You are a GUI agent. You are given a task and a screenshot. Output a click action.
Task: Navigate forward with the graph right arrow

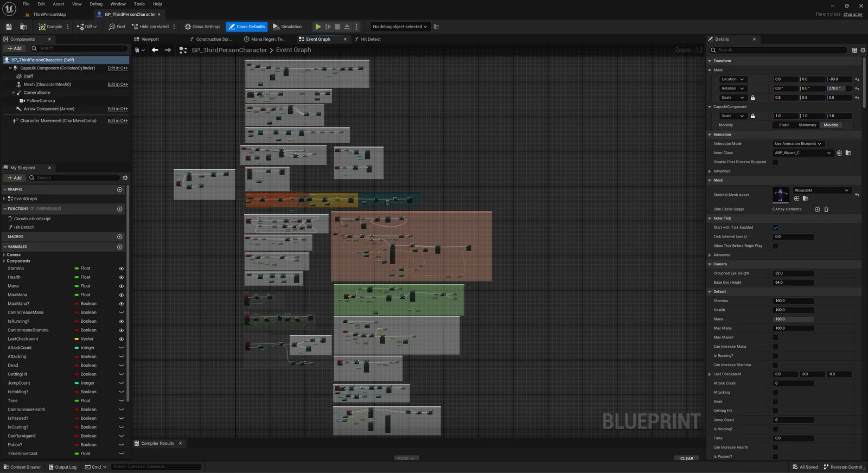tap(168, 50)
